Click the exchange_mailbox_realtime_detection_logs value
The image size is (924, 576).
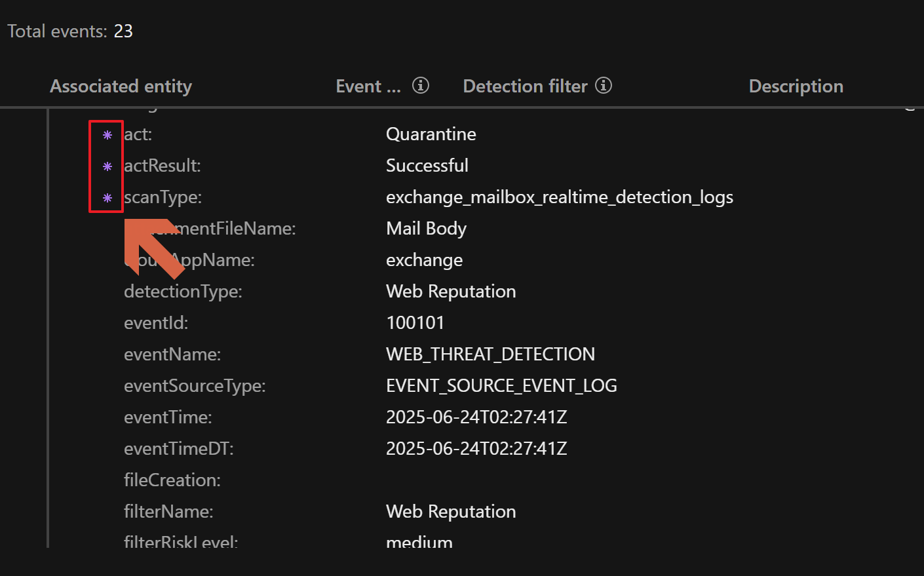point(559,197)
